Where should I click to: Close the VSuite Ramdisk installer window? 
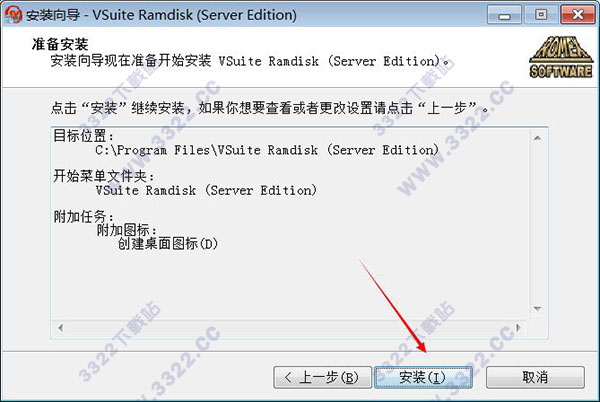point(578,15)
